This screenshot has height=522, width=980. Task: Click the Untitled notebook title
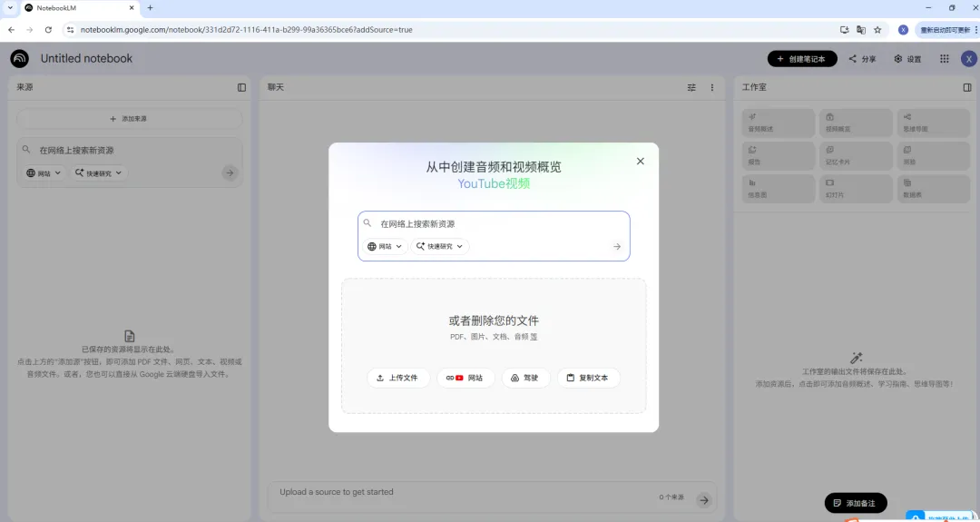click(87, 58)
